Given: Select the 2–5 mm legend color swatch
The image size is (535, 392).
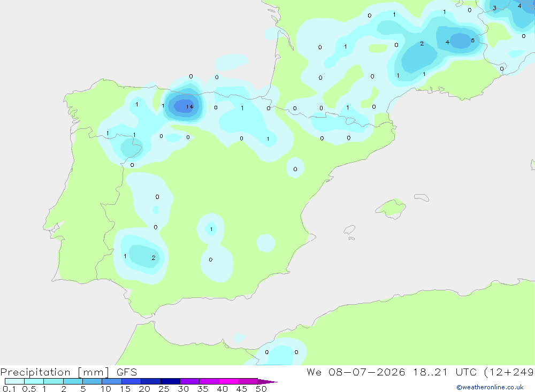Looking at the screenshot, I should [x=73, y=381].
